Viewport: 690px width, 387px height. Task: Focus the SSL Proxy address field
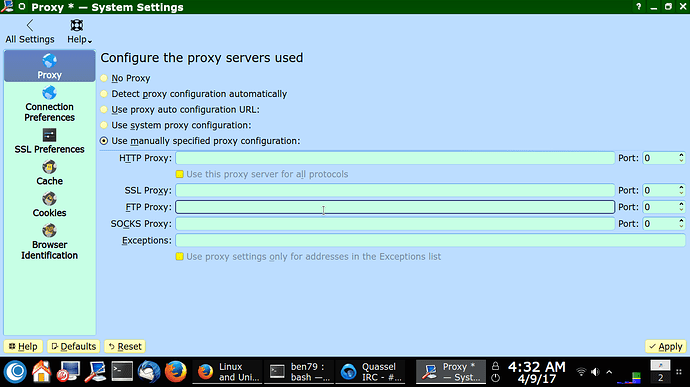(395, 190)
